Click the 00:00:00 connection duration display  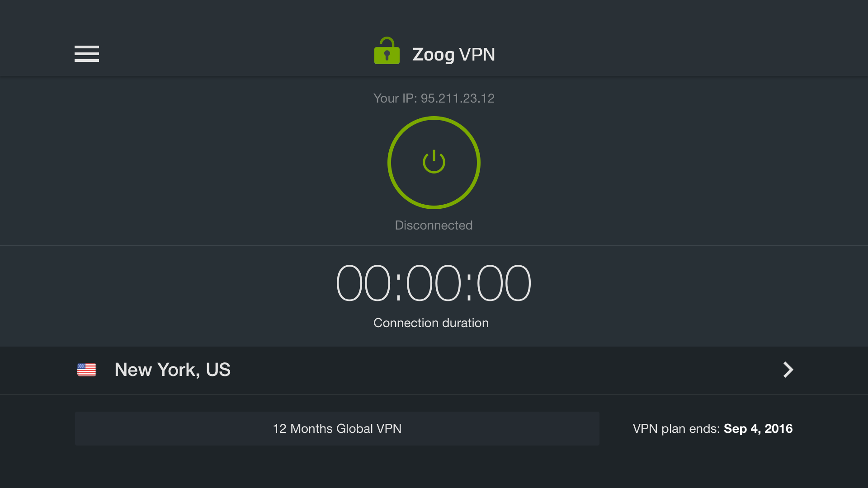[x=433, y=282]
